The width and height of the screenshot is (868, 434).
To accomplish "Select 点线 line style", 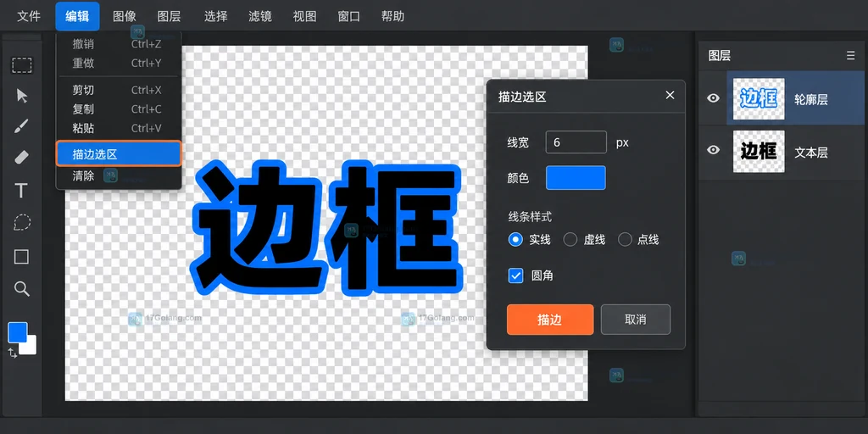I will click(x=625, y=239).
